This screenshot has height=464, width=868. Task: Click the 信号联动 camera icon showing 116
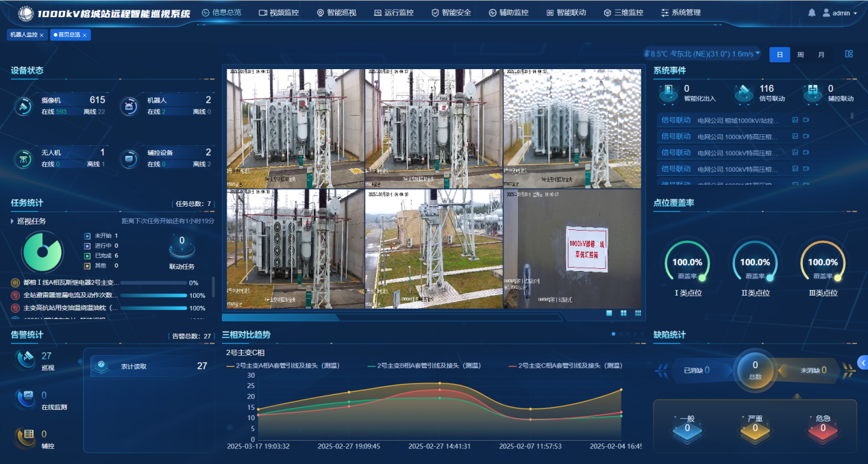tap(743, 92)
